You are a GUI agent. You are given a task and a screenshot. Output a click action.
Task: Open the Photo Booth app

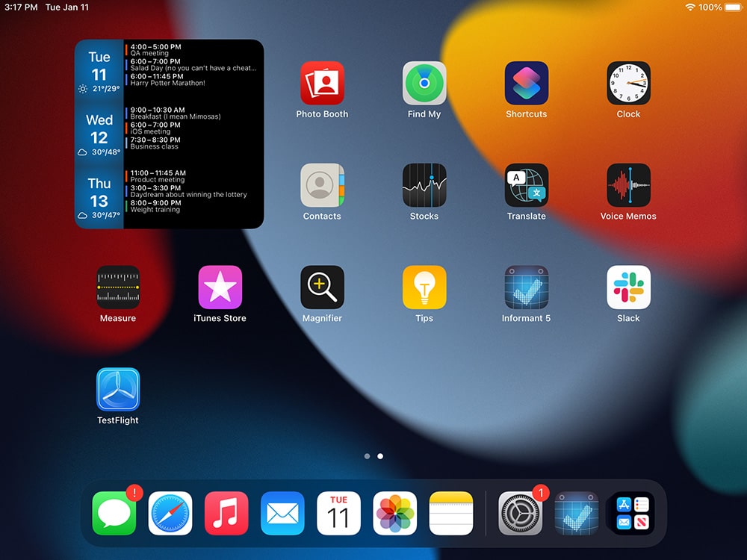(x=322, y=83)
